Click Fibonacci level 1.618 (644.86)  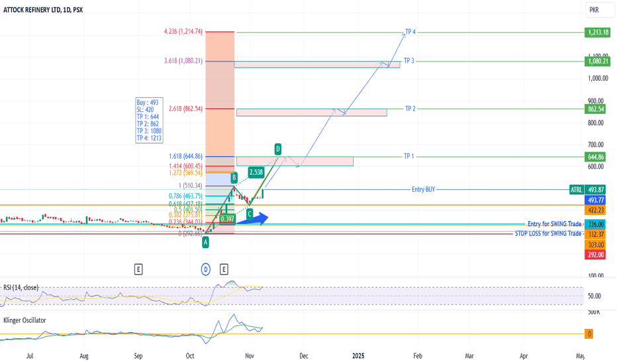coord(186,156)
